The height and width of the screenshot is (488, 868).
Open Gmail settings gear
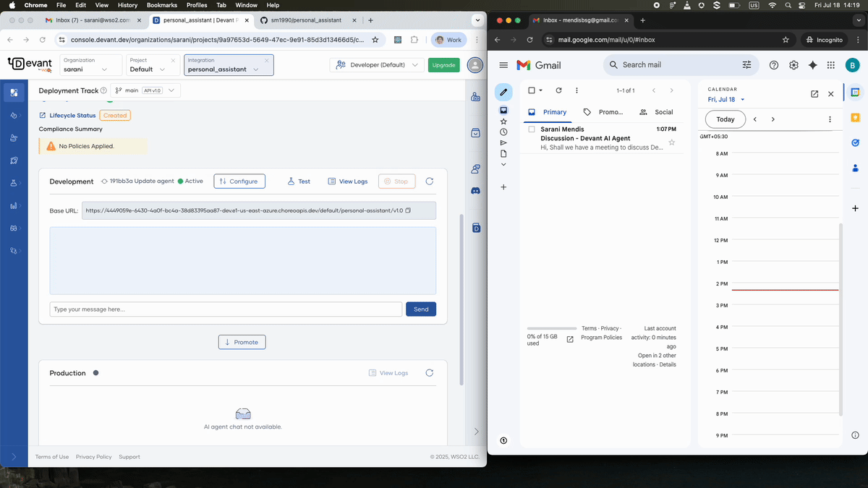point(793,65)
